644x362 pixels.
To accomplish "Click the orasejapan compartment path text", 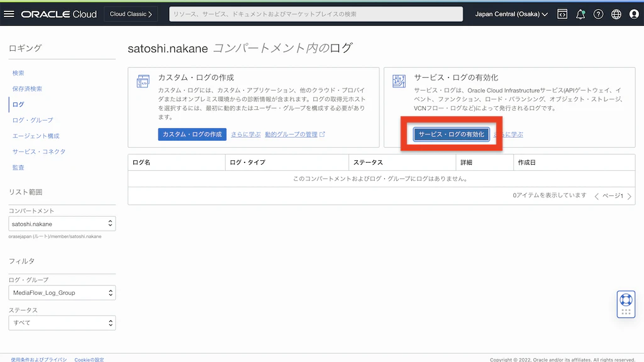I will tap(55, 236).
